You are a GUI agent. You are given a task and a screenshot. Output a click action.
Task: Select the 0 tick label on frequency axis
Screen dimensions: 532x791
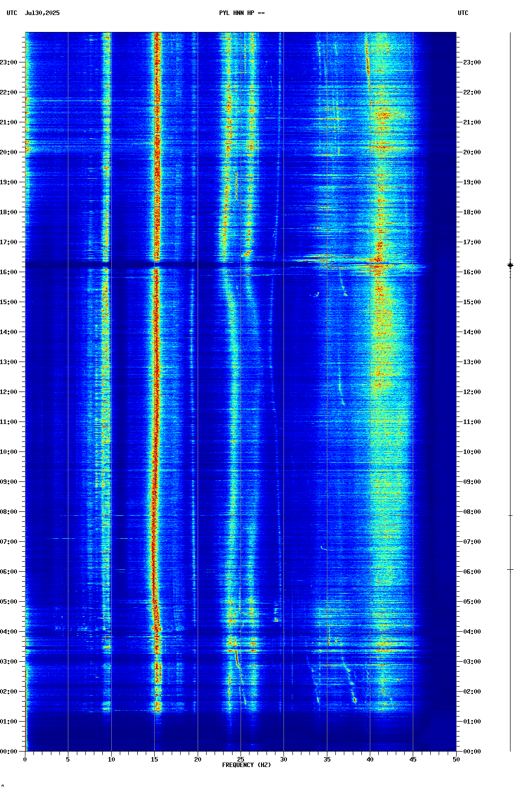point(25,760)
